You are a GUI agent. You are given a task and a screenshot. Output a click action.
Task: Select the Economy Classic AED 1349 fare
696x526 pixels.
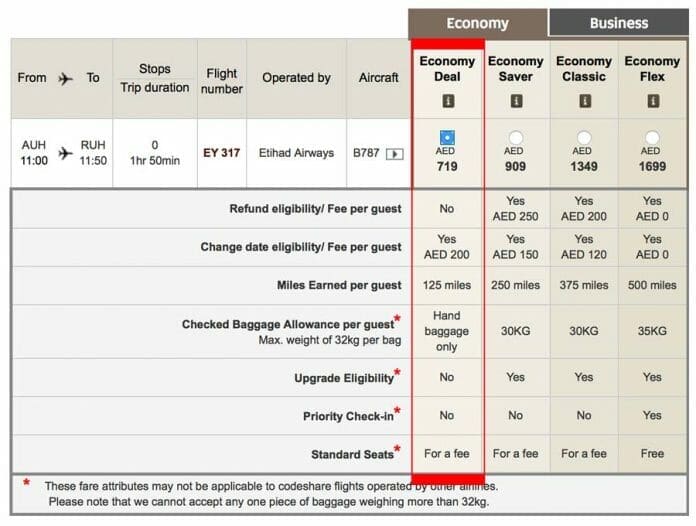click(584, 138)
